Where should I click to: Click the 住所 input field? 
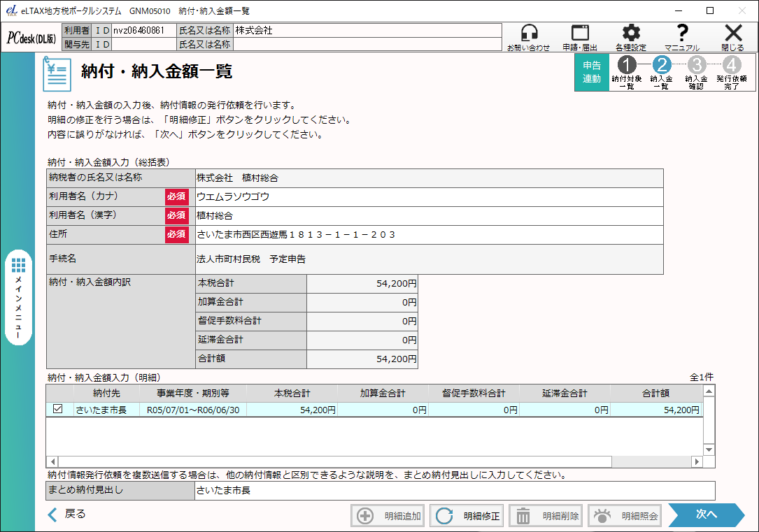(x=429, y=235)
